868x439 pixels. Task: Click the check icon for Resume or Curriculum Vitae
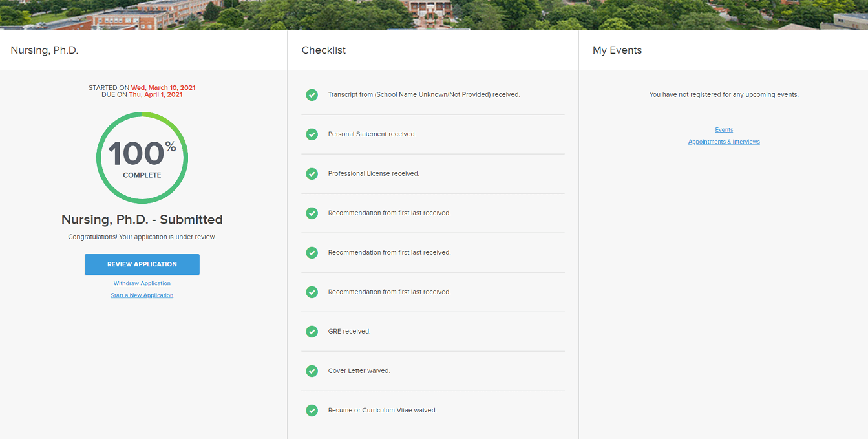(x=312, y=411)
